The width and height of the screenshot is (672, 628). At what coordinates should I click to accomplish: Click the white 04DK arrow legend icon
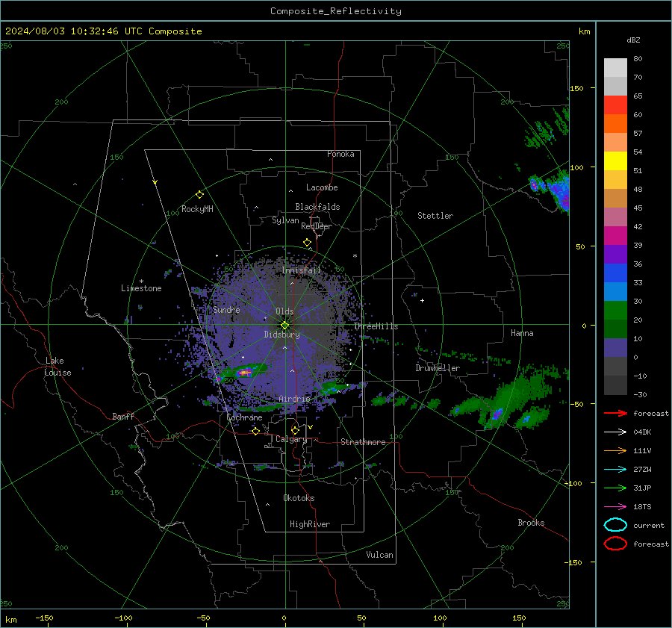(x=615, y=432)
